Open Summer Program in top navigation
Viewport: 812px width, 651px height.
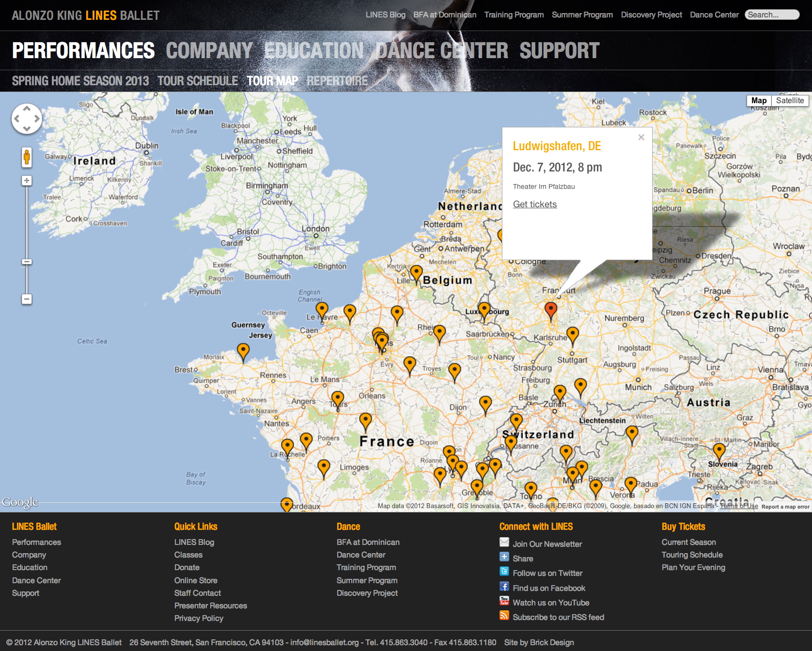(x=582, y=15)
